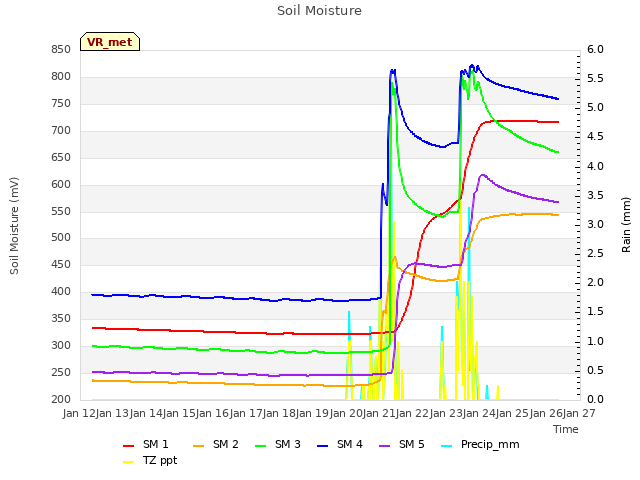Image resolution: width=640 pixels, height=480 pixels.
Task: Click the VR_met annotation label
Action: pos(110,42)
